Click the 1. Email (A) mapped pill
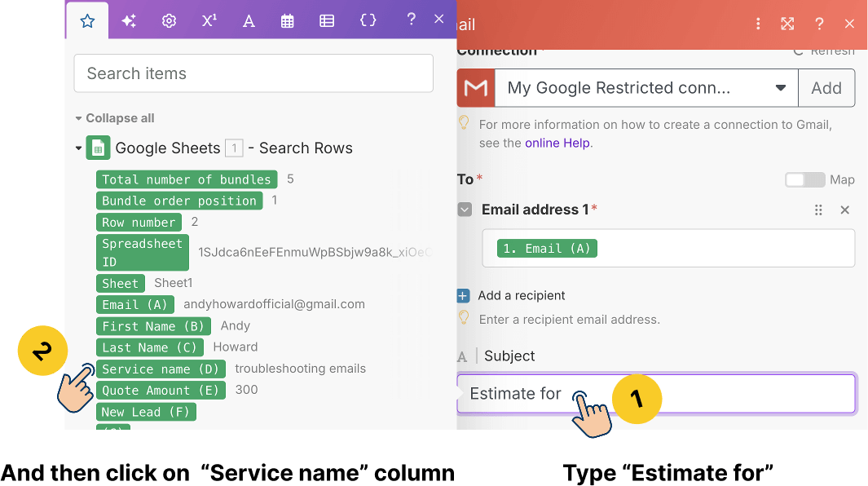This screenshot has height=486, width=868. 547,248
